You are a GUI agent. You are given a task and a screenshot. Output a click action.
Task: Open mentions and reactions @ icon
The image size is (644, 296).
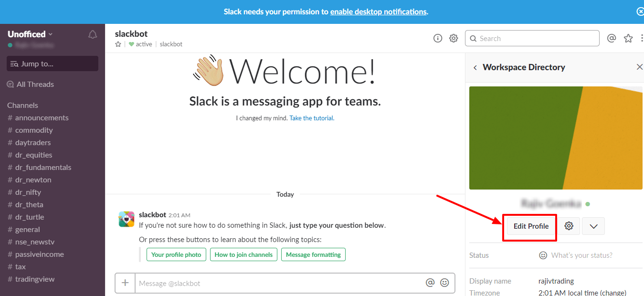612,38
